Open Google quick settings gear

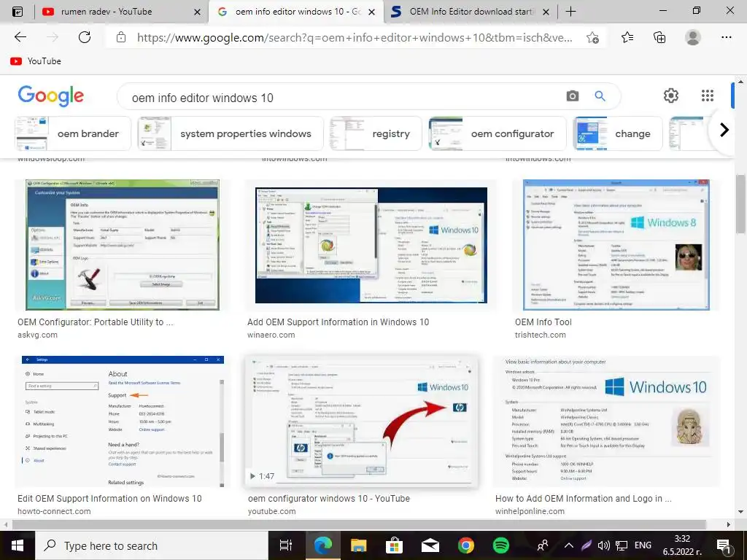(671, 96)
